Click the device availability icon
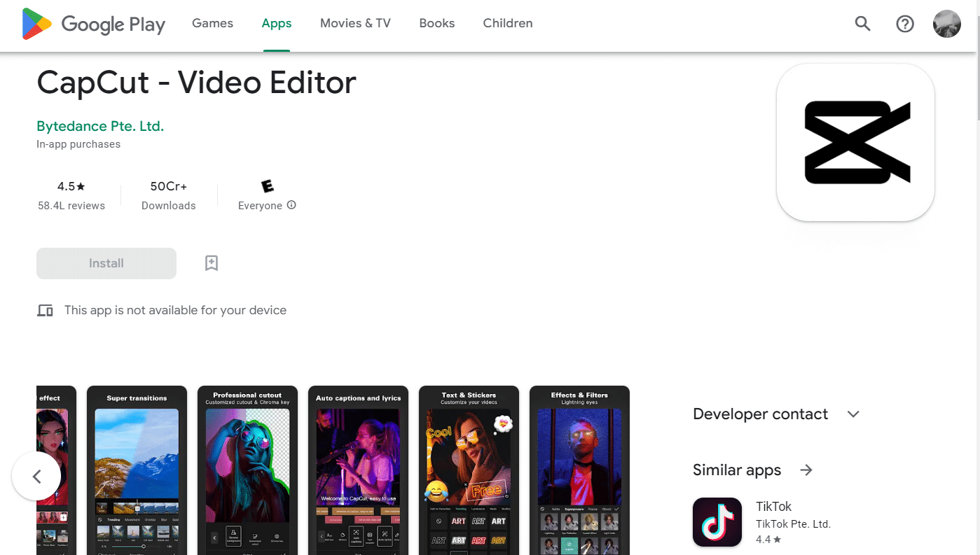 [x=45, y=309]
